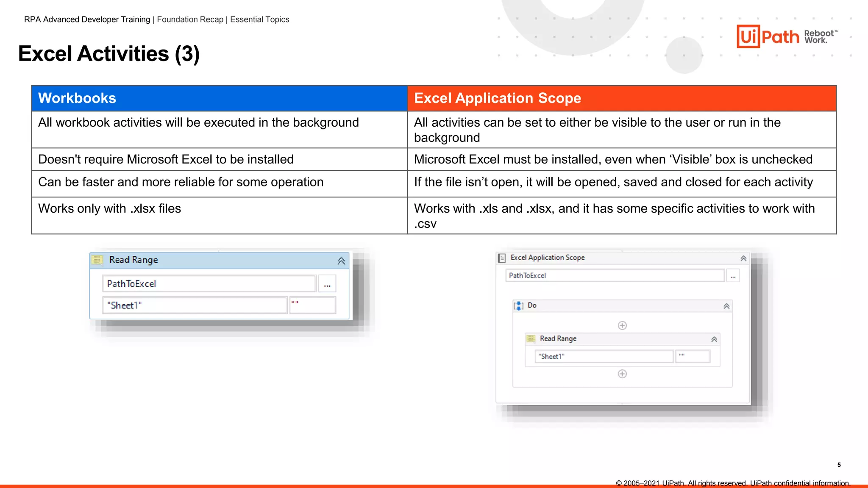
Task: Click the Excel Application Scope activity title text
Action: click(547, 258)
